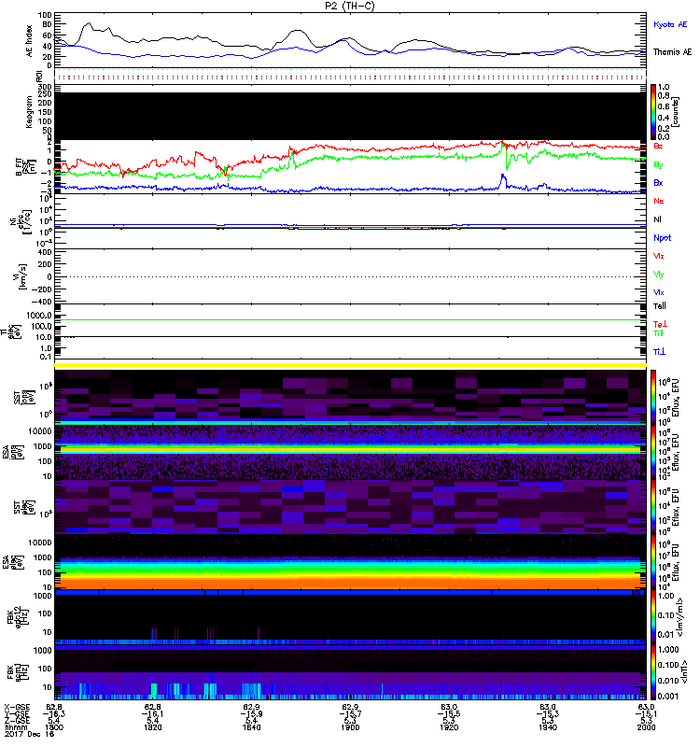Viewport: 700px width, 747px height.
Task: Click the '1920' time tick label
Action: point(449,727)
